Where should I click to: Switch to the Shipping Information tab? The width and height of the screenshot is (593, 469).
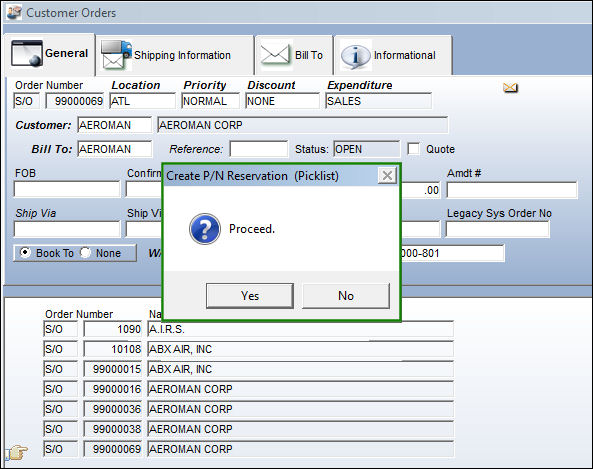pos(175,55)
